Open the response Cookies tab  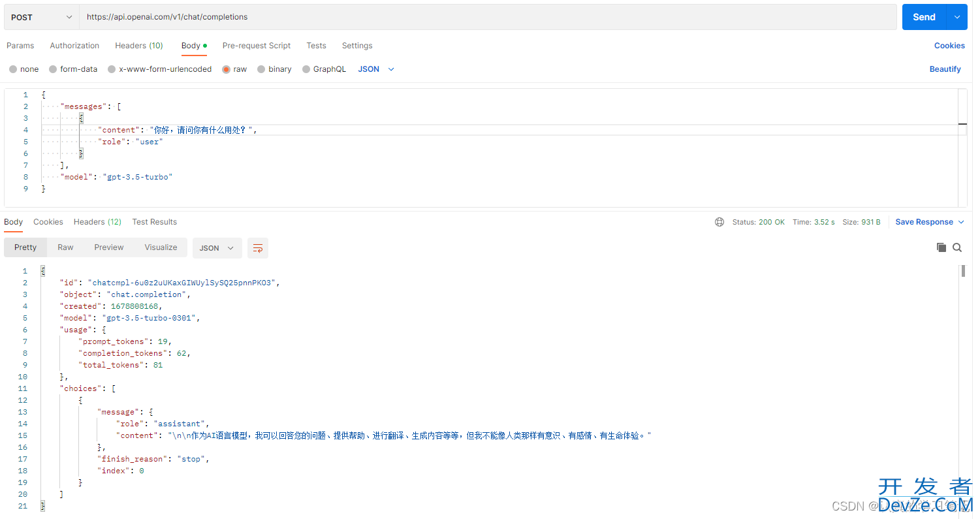[x=48, y=222]
